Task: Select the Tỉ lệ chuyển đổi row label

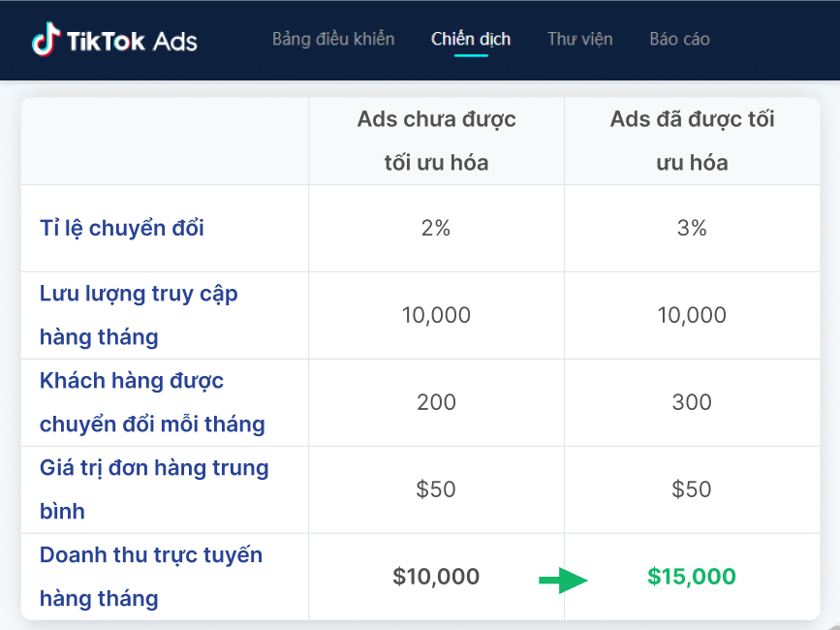Action: click(122, 229)
